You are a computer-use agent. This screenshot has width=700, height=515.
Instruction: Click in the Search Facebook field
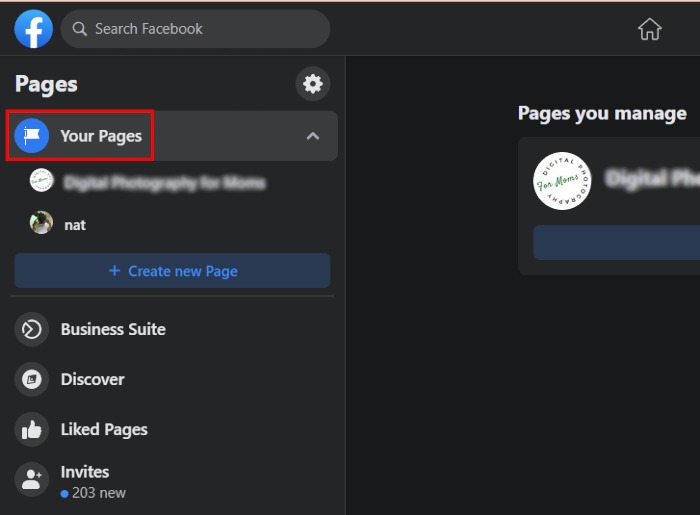196,29
